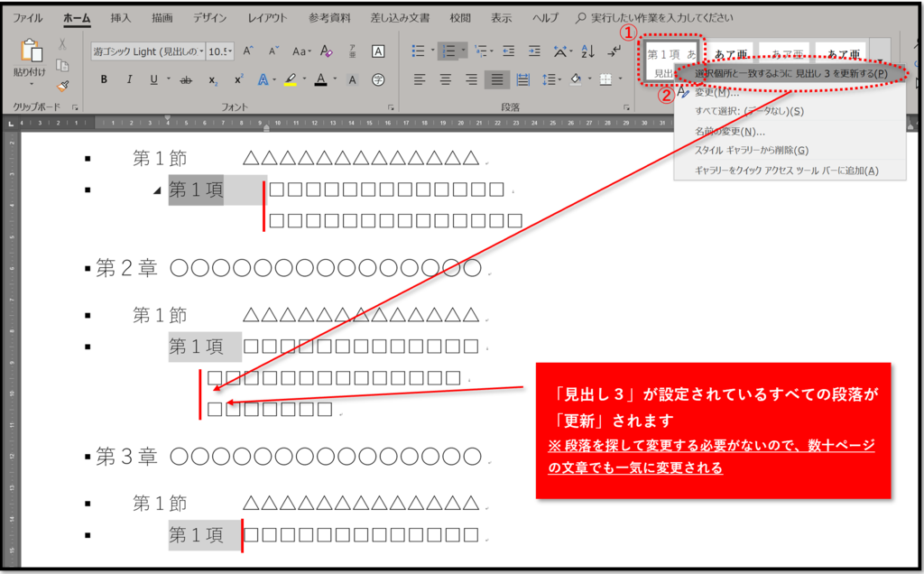The width and height of the screenshot is (924, 574).
Task: Apply italic formatting
Action: point(129,79)
